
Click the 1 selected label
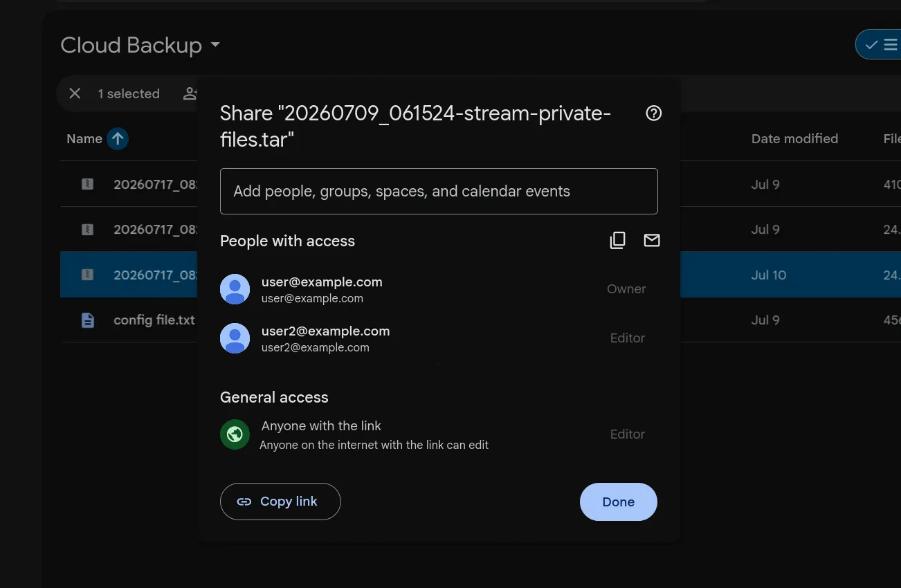(x=129, y=93)
